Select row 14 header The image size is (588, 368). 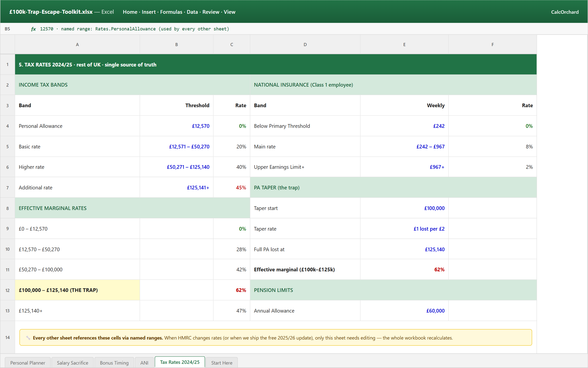pos(8,338)
